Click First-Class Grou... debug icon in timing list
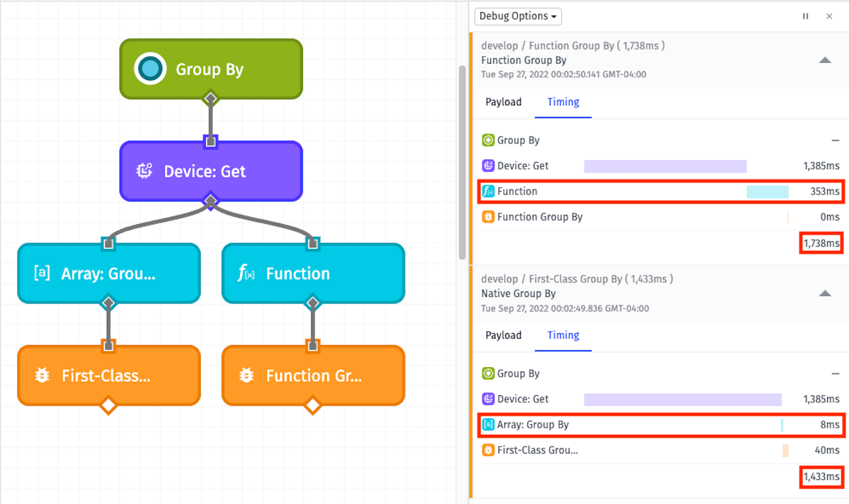 coord(488,450)
